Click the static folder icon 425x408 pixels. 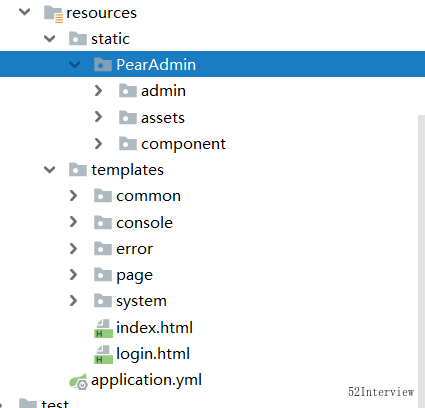(78, 38)
